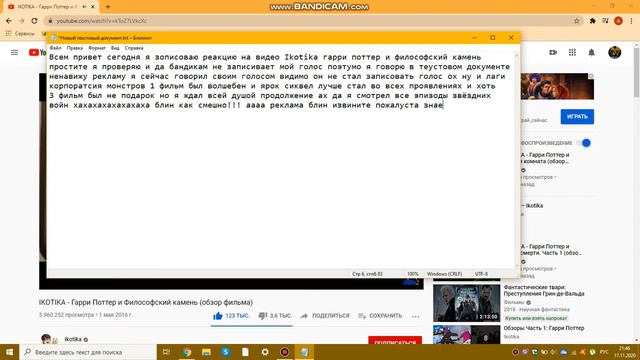Open more actions ellipsis under video
This screenshot has height=360, width=640.
tap(416, 316)
